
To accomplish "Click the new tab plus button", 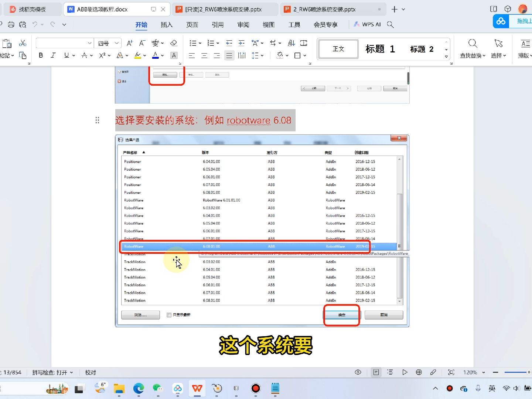I will pos(395,9).
